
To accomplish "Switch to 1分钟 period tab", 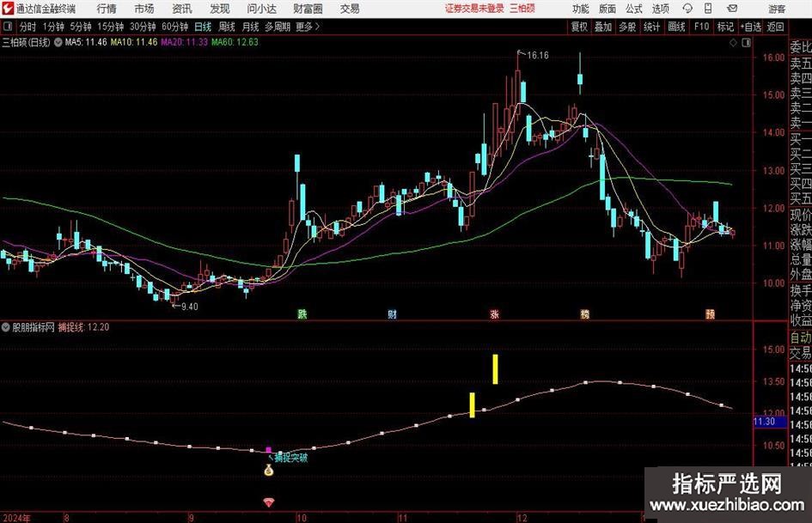I will [52, 27].
